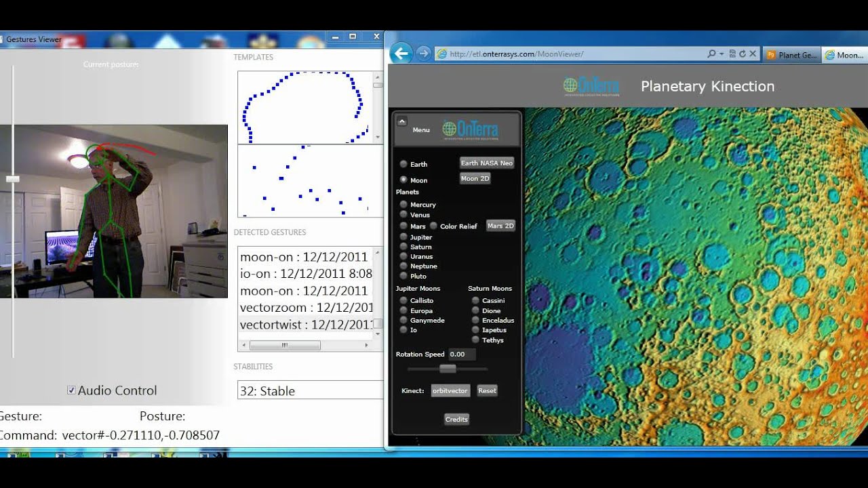This screenshot has height=488, width=868.
Task: Choose the Tethys moon option
Action: coord(475,340)
